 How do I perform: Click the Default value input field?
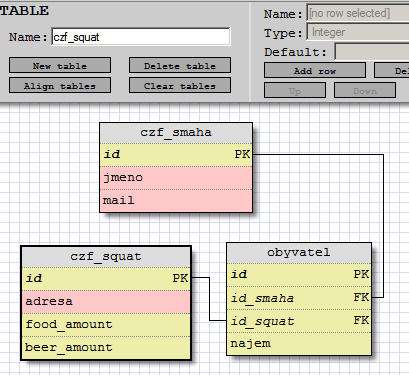(372, 52)
